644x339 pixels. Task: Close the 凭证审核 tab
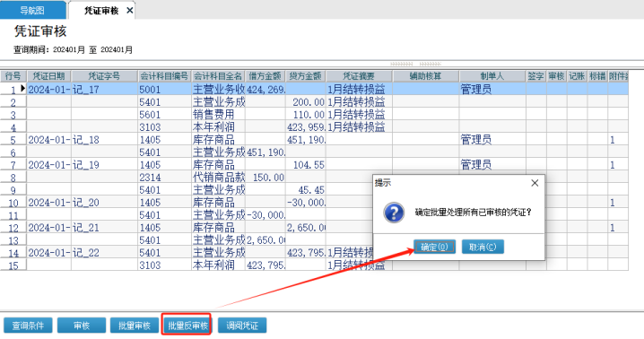[x=129, y=10]
